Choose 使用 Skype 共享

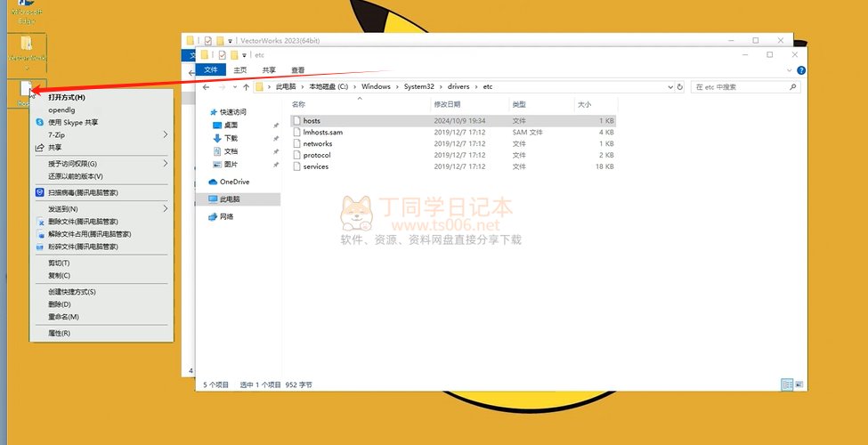pos(101,123)
